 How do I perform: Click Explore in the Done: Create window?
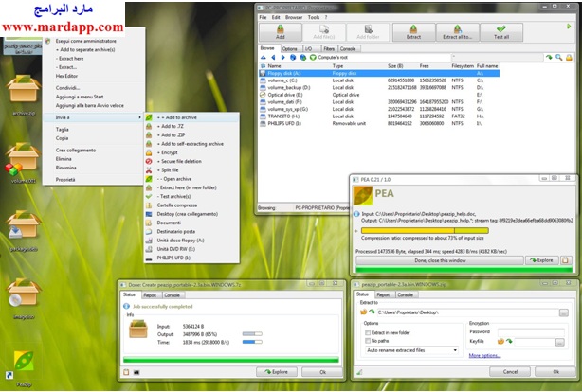(x=277, y=372)
